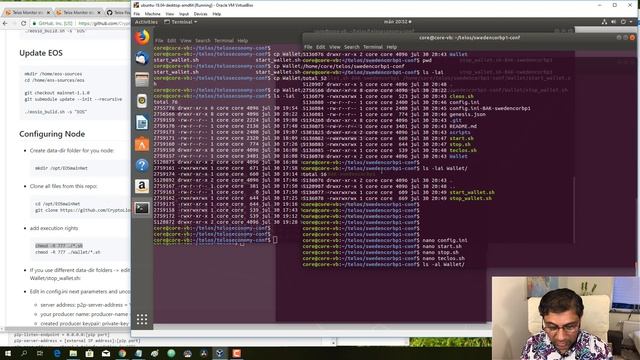This screenshot has width=640, height=360.
Task: Open the Files manager in Ubuntu dock
Action: [x=142, y=80]
